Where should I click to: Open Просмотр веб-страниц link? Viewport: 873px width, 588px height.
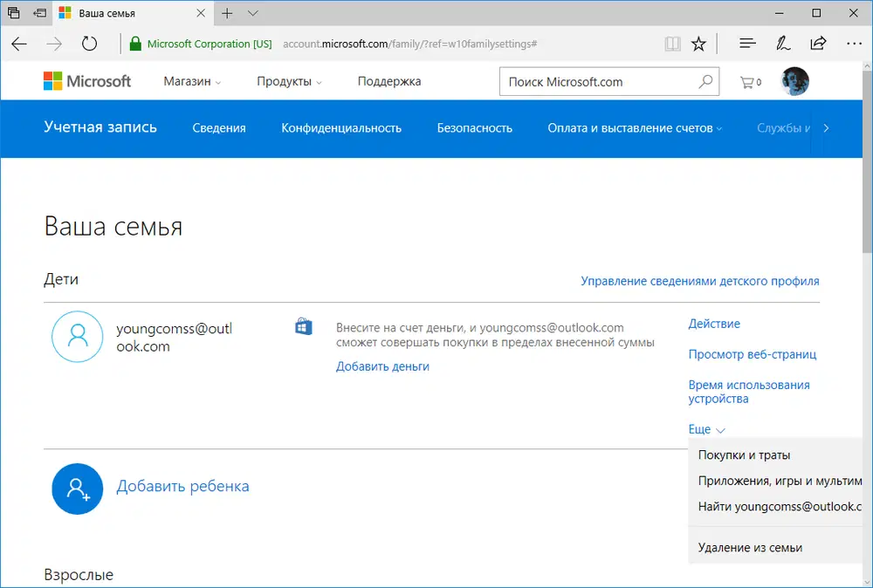pos(753,354)
